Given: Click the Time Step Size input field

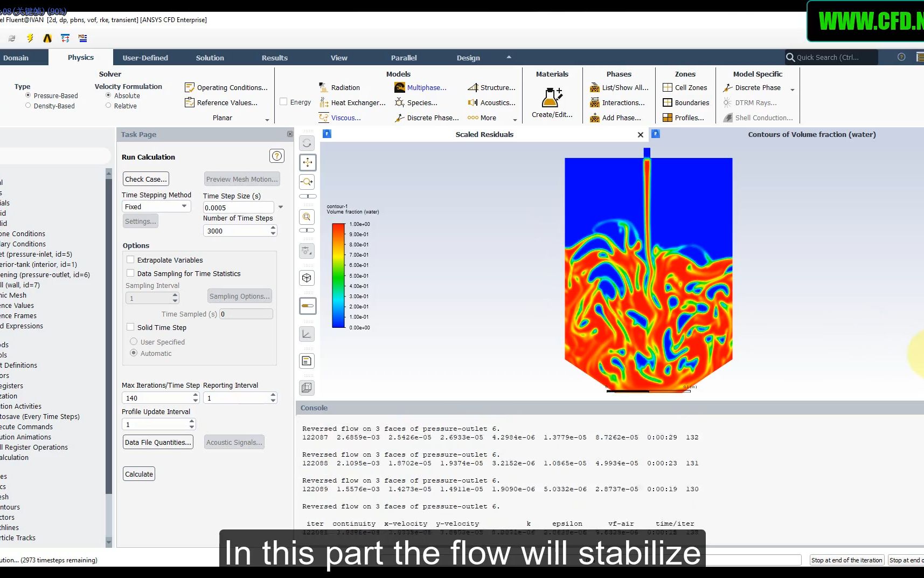Looking at the screenshot, I should click(x=239, y=208).
